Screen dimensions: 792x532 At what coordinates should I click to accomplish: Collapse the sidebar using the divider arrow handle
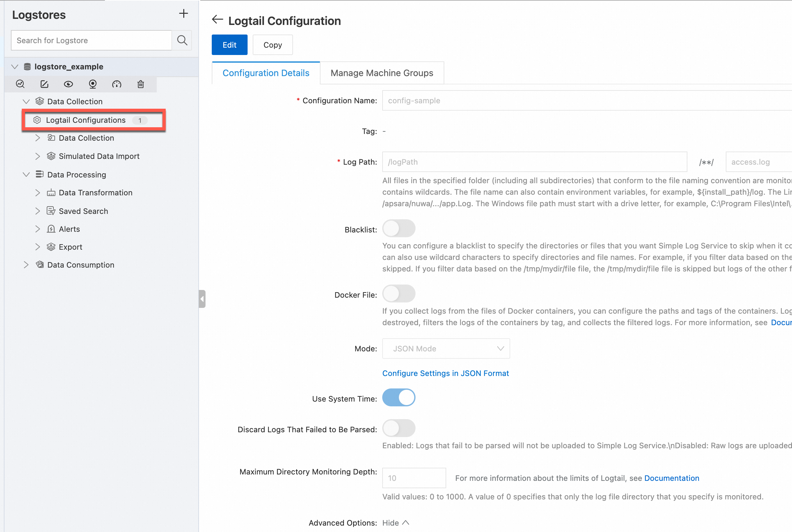(x=202, y=299)
